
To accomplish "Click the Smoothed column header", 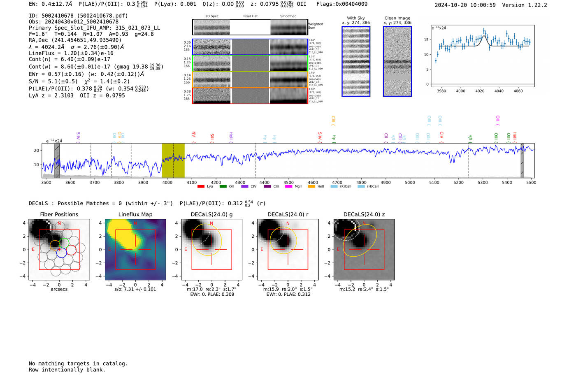I will tap(288, 16).
